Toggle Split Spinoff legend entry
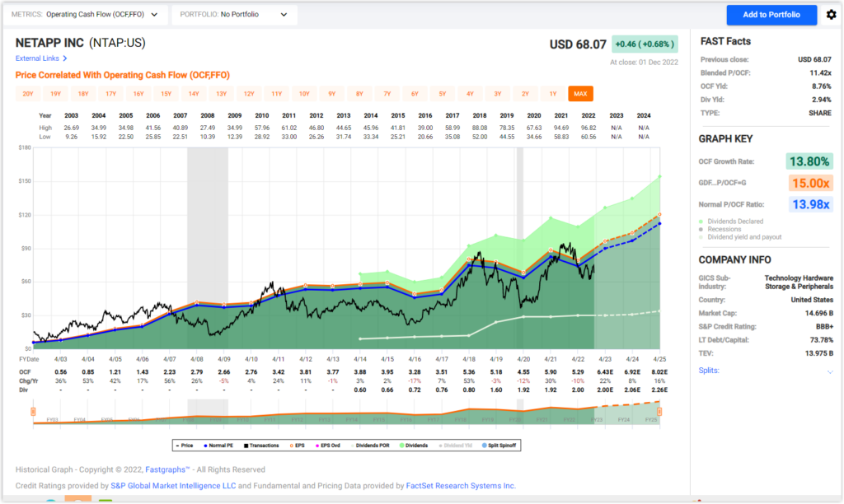 coord(499,446)
